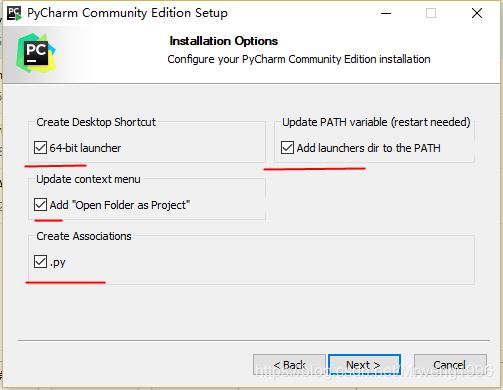Screen dimensions: 503x390
Task: Return to previous page via < Back button
Action: tap(289, 365)
